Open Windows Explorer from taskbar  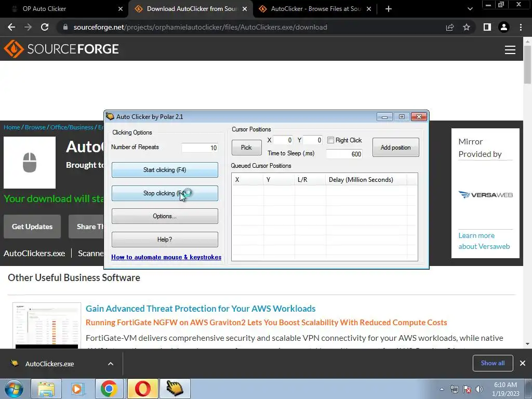tap(46, 389)
